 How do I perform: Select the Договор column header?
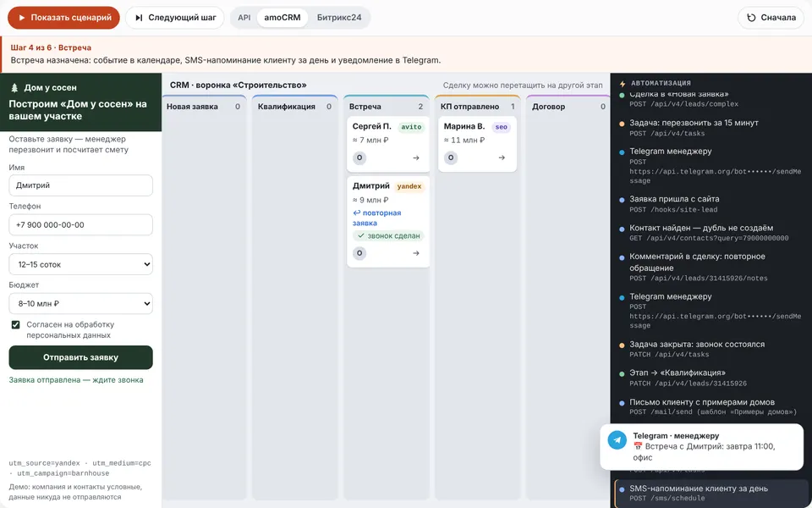coord(568,107)
